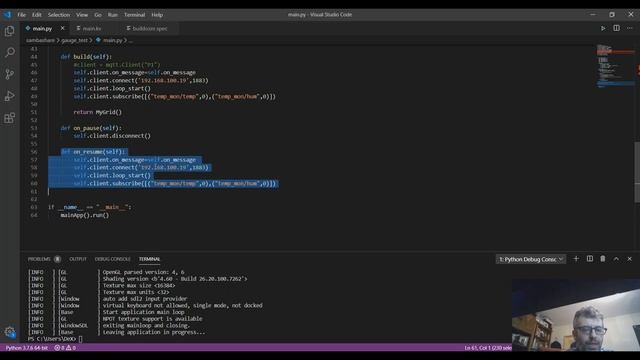The height and width of the screenshot is (360, 640).
Task: Select Python 3.7.6 64-bit interpreter
Action: [27, 348]
